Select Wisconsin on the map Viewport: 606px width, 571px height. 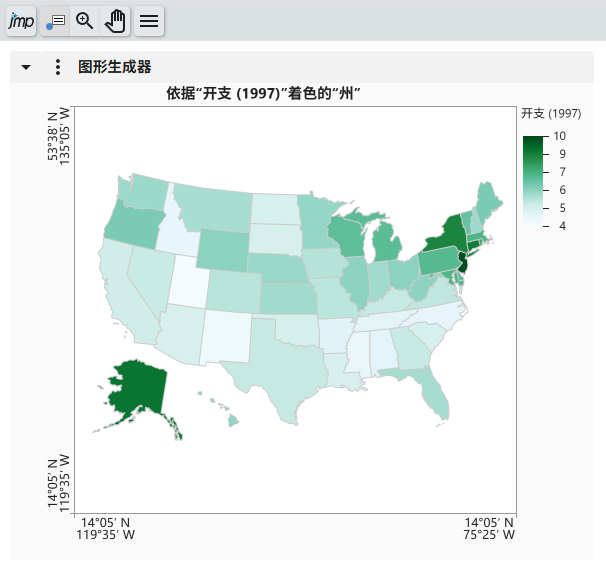coord(346,236)
